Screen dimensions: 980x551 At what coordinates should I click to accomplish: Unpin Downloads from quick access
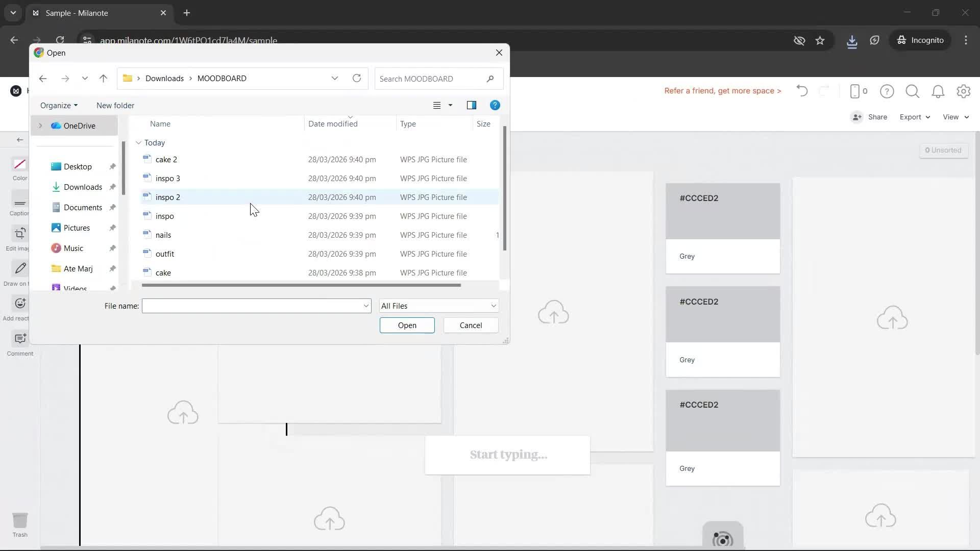(112, 187)
